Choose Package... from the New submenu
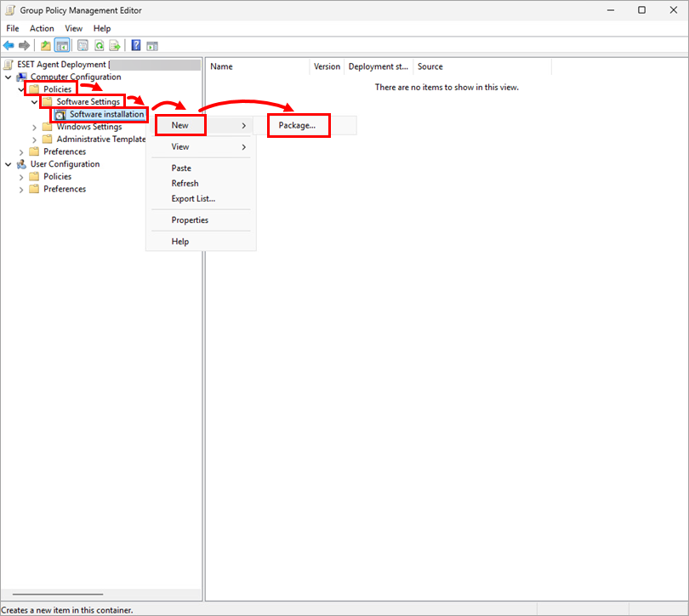 click(x=297, y=126)
